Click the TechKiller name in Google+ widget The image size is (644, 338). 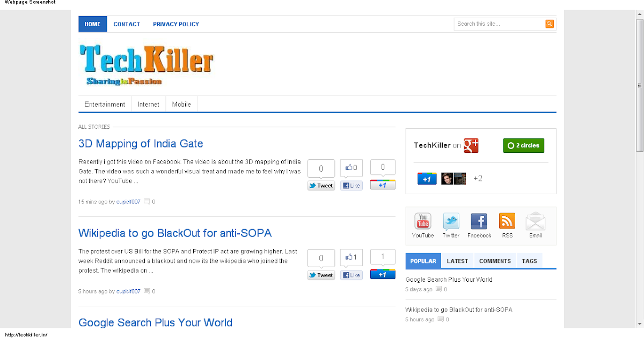pos(432,145)
